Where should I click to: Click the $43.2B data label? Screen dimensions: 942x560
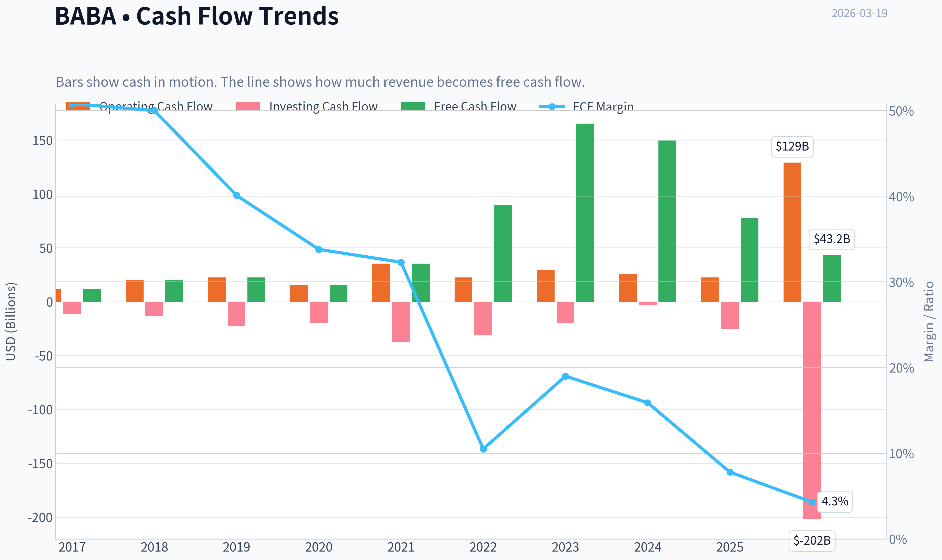point(832,239)
